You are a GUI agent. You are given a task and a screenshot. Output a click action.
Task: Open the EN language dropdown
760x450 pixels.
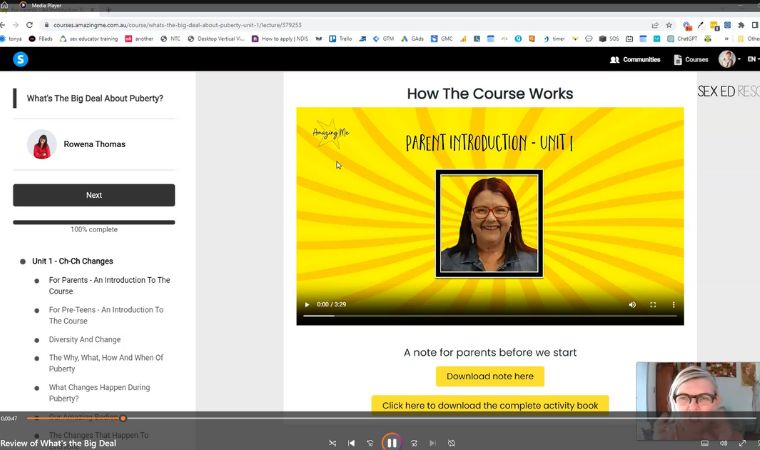[x=753, y=59]
